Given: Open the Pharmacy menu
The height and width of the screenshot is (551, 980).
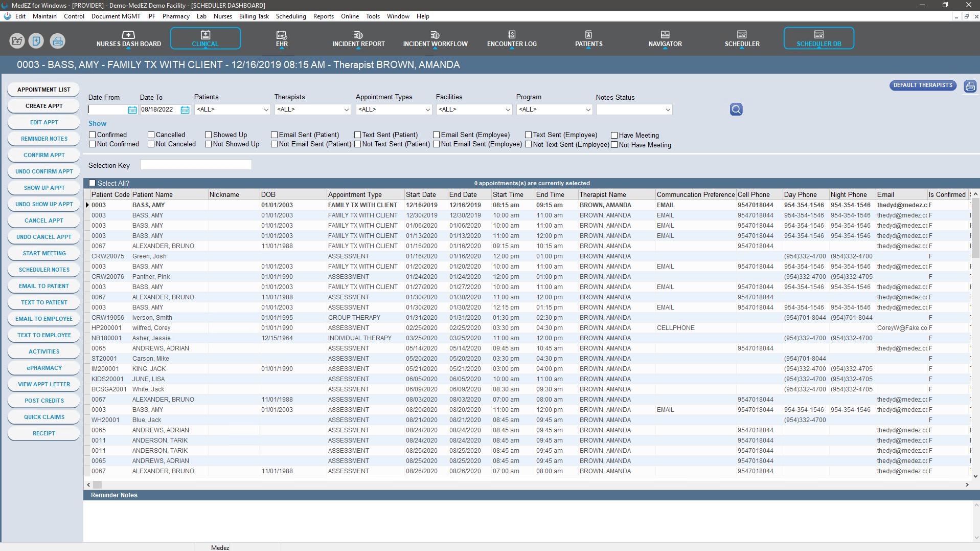Looking at the screenshot, I should point(176,16).
